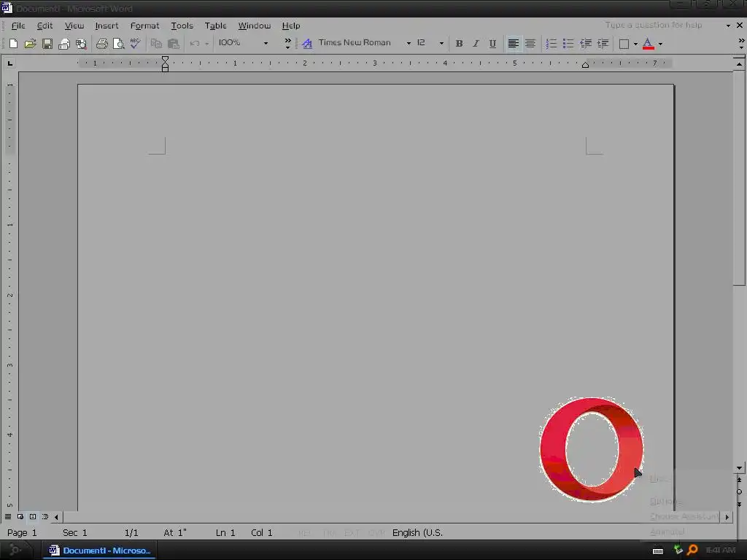Open the Font Color dropdown arrow
This screenshot has height=560, width=747.
point(660,43)
